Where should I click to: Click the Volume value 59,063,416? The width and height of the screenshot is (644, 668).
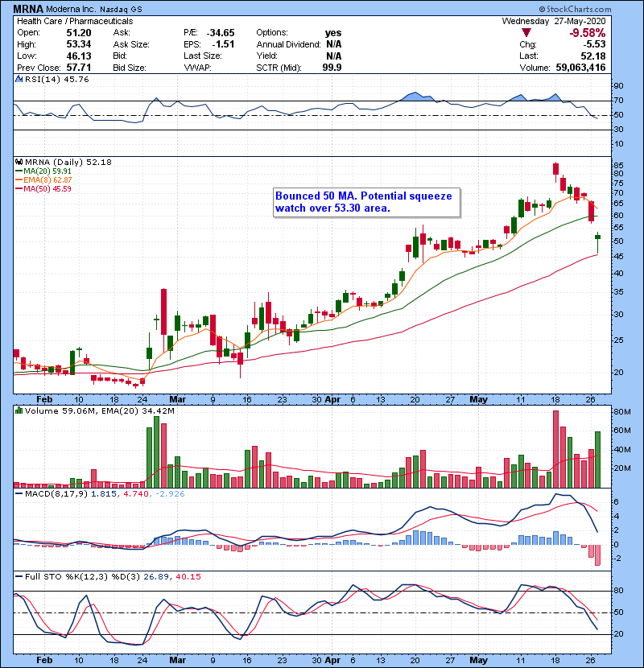[580, 68]
